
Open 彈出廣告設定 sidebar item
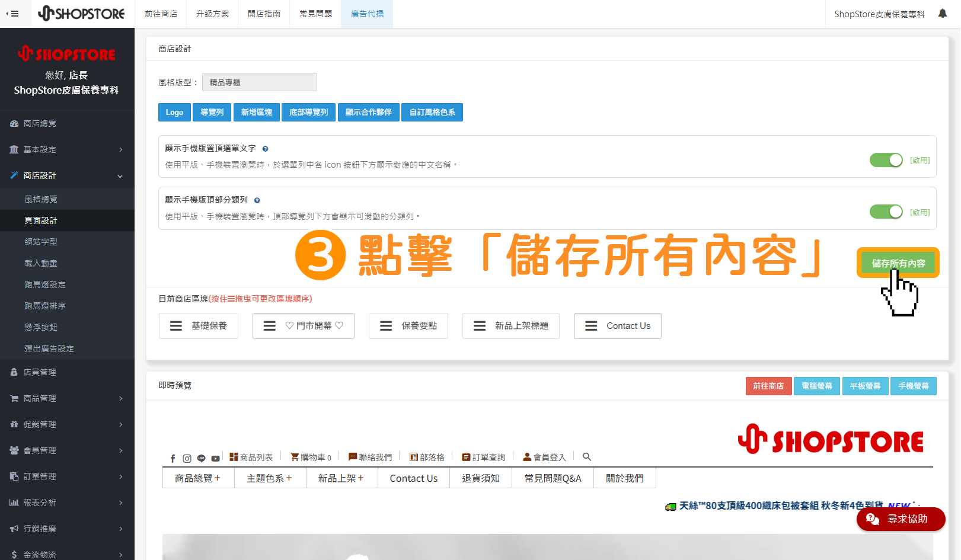pyautogui.click(x=67, y=348)
